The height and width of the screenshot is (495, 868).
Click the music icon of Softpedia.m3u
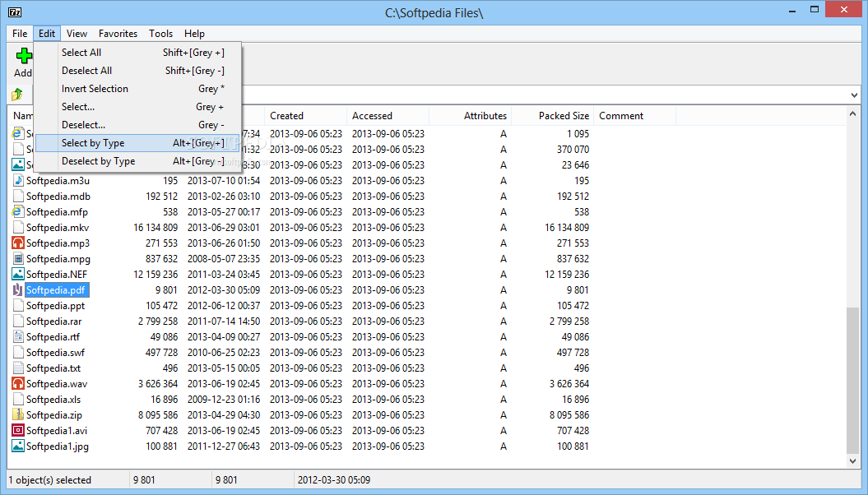click(18, 180)
